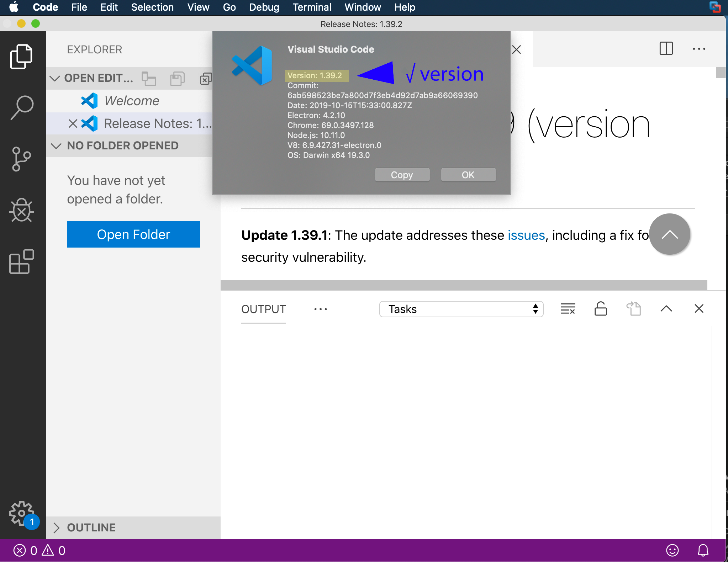The width and height of the screenshot is (728, 562).
Task: Click the Open Folder button
Action: 133,234
